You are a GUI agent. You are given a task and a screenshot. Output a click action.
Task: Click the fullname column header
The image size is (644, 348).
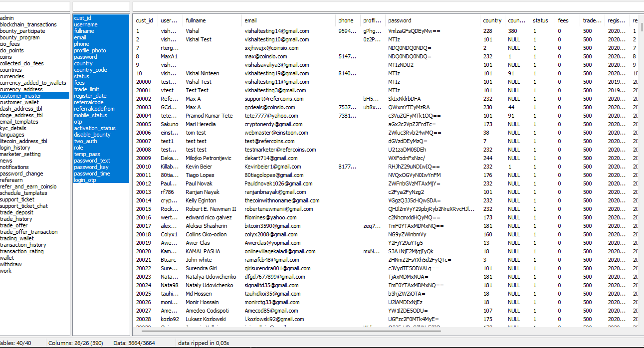196,20
